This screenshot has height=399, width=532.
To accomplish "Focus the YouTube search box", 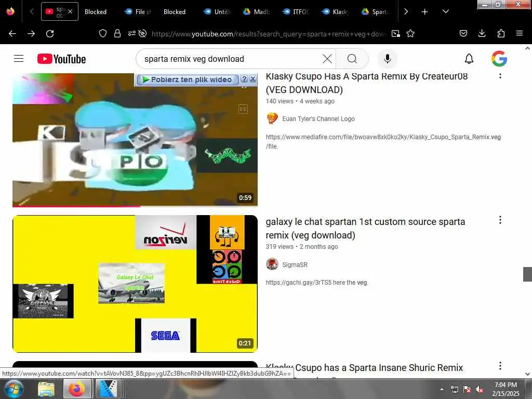I will point(231,59).
